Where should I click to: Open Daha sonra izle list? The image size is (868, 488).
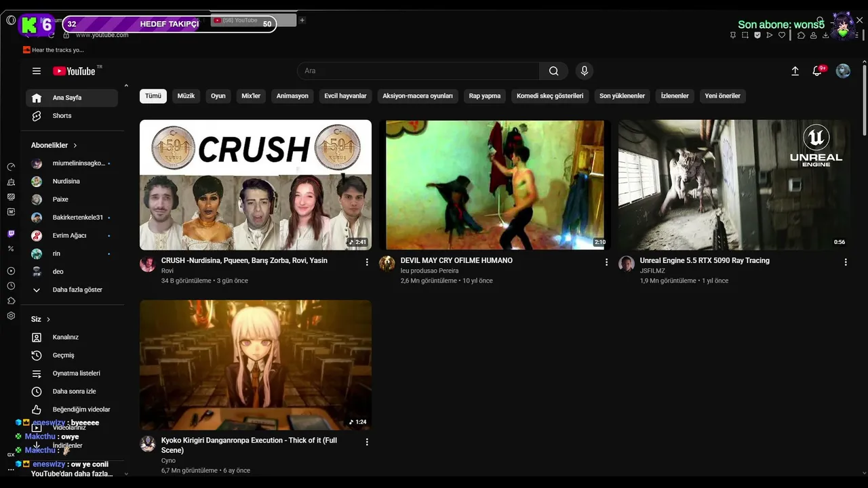[x=72, y=392]
